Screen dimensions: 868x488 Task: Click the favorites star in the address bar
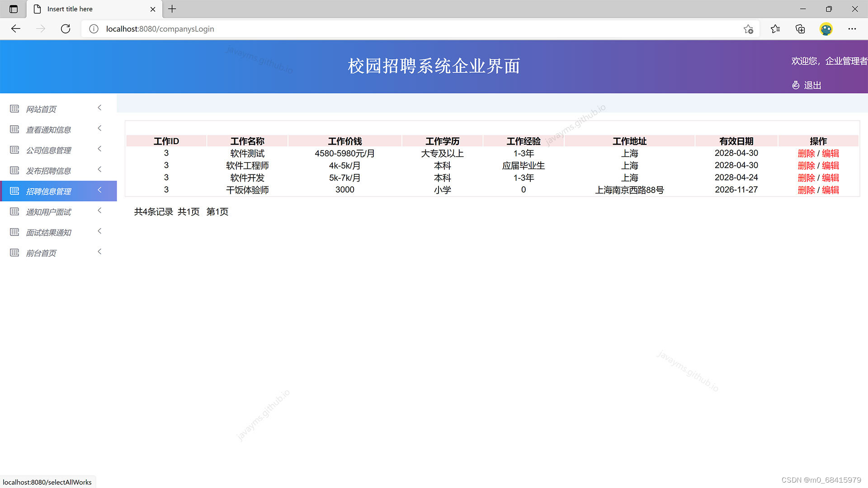point(748,28)
